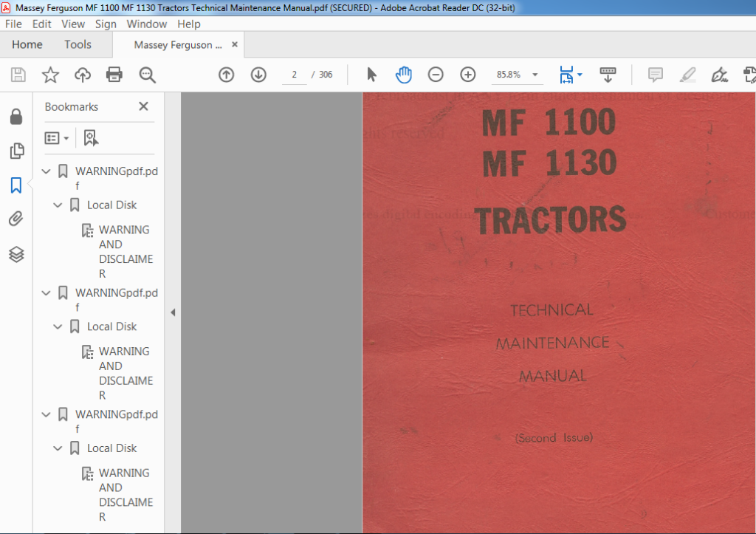Click the MF 1100 cover heading
The image size is (756, 534).
pyautogui.click(x=549, y=122)
